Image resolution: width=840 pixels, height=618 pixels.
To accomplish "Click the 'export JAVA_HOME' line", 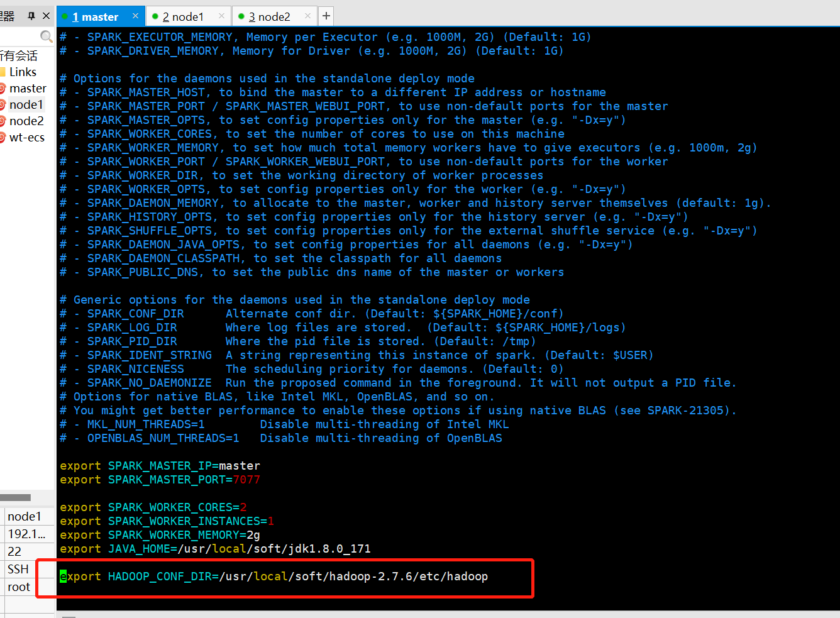I will coord(215,549).
